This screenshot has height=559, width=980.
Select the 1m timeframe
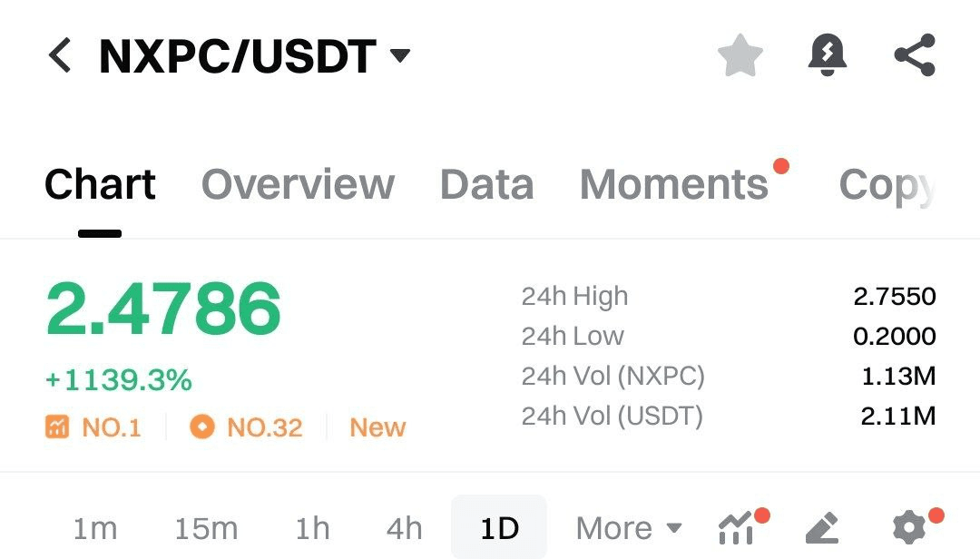[x=95, y=528]
